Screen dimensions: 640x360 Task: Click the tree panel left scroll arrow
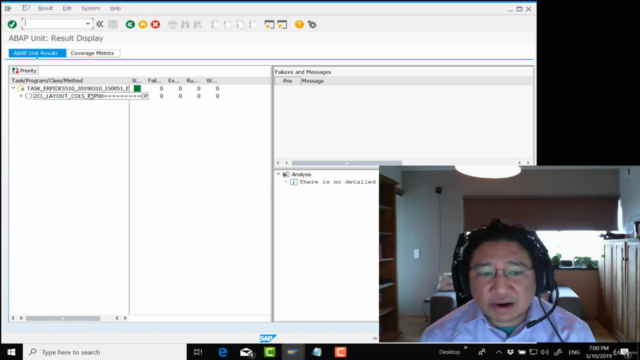click(13, 318)
